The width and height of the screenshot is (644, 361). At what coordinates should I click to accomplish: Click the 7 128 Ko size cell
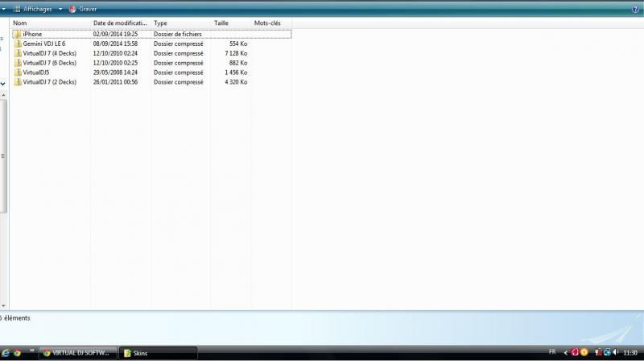[236, 53]
